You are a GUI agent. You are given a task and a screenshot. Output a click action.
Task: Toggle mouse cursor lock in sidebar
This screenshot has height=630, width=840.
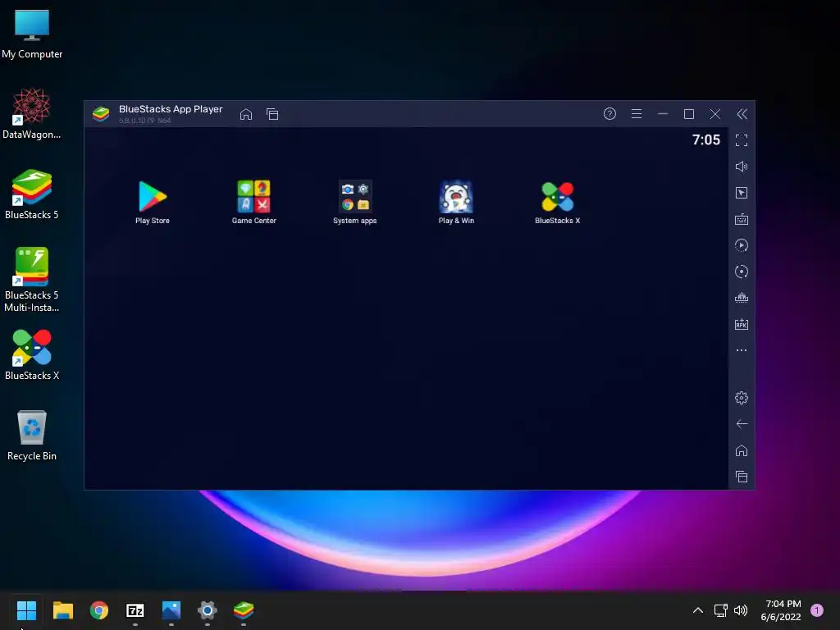(742, 193)
